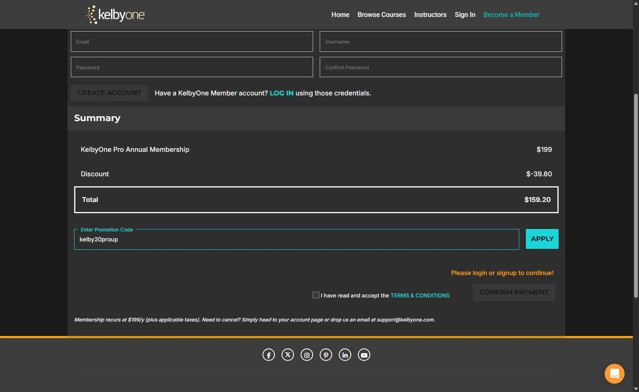Click the CONFIRM PAYMENT button
Image resolution: width=639 pixels, height=392 pixels.
click(x=514, y=292)
